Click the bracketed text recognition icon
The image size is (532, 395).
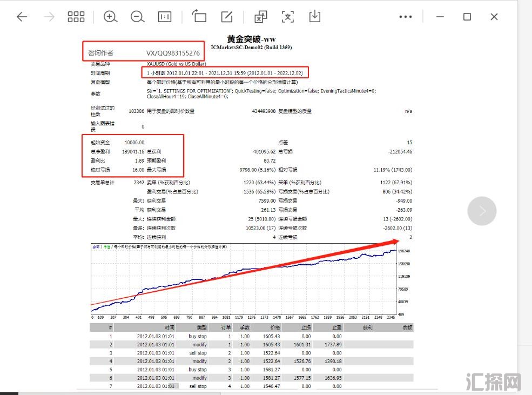click(x=288, y=17)
